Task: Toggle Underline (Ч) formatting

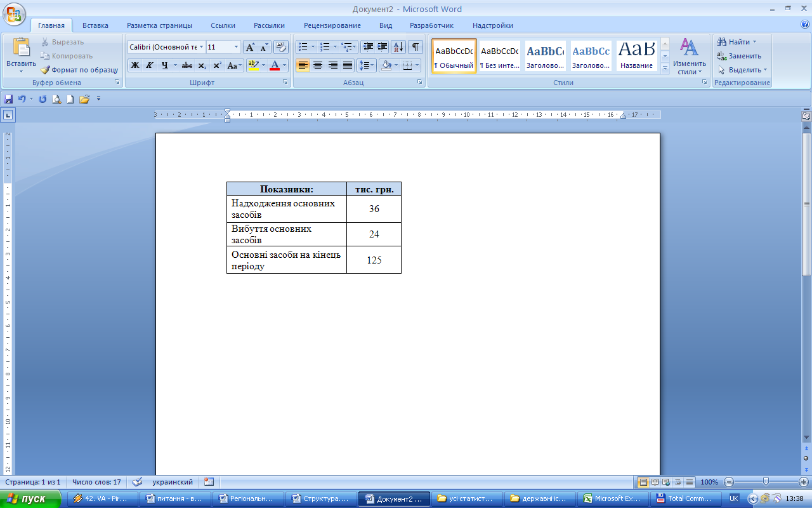Action: click(x=165, y=65)
